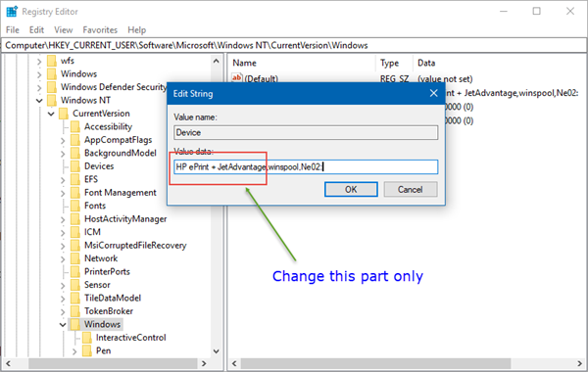This screenshot has width=588, height=372.
Task: Expand the AppCompatFlags key
Action: click(x=63, y=140)
